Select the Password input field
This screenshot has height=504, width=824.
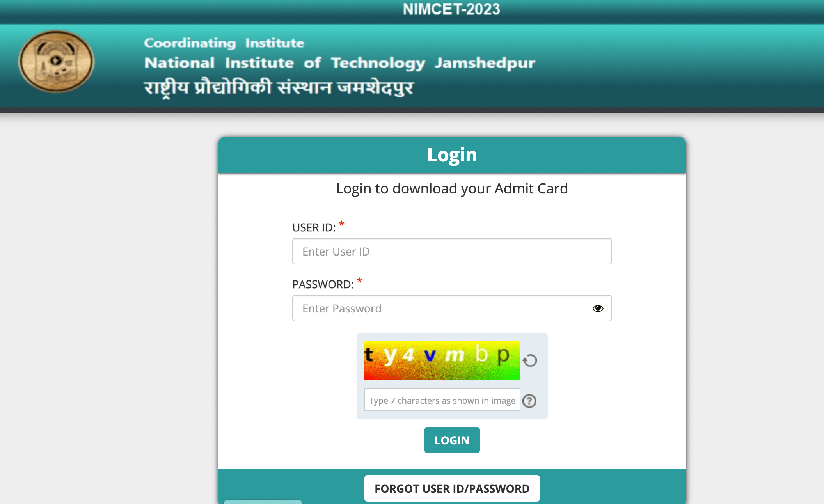click(x=451, y=308)
